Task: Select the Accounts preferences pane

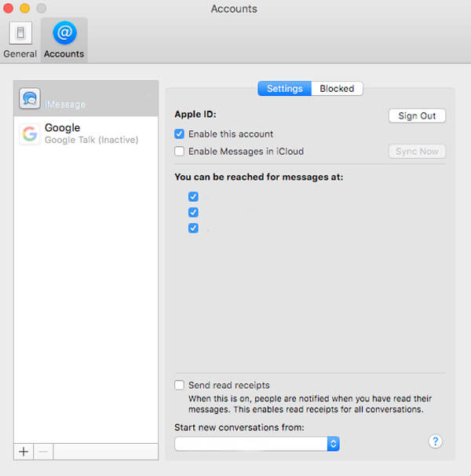Action: pos(64,40)
